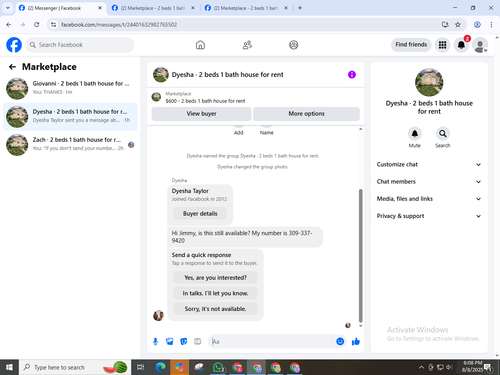Expand Media, files and links section
500x375 pixels.
429,199
